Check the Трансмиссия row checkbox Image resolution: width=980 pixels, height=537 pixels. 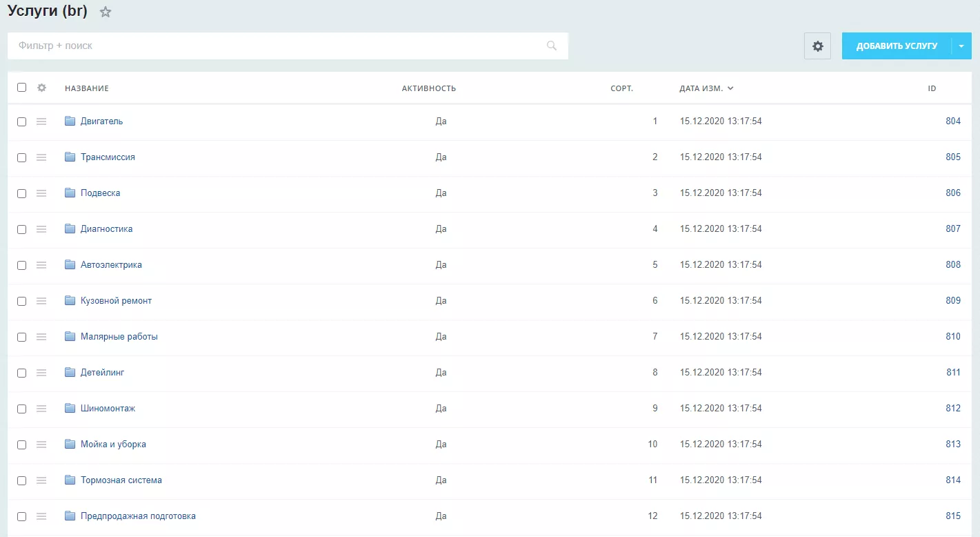(x=22, y=157)
